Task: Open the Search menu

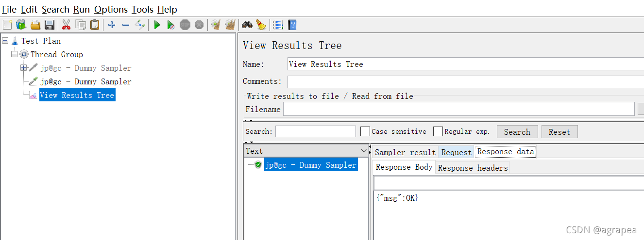Action: click(x=55, y=9)
